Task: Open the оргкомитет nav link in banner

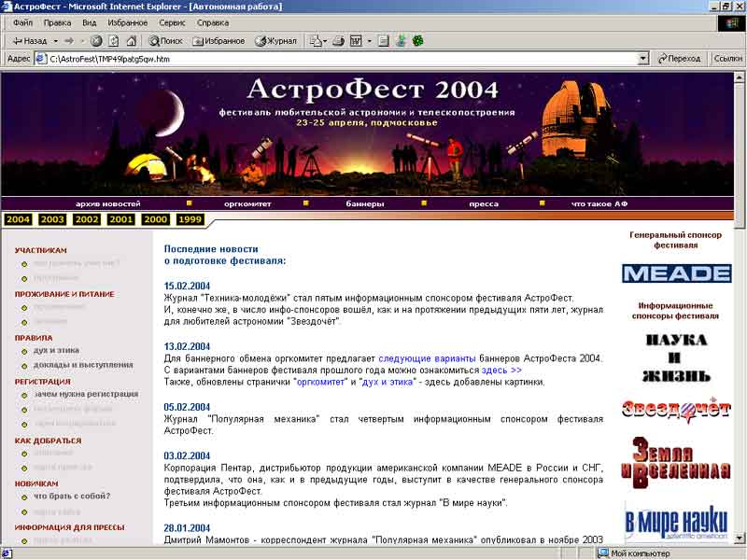Action: click(x=247, y=203)
